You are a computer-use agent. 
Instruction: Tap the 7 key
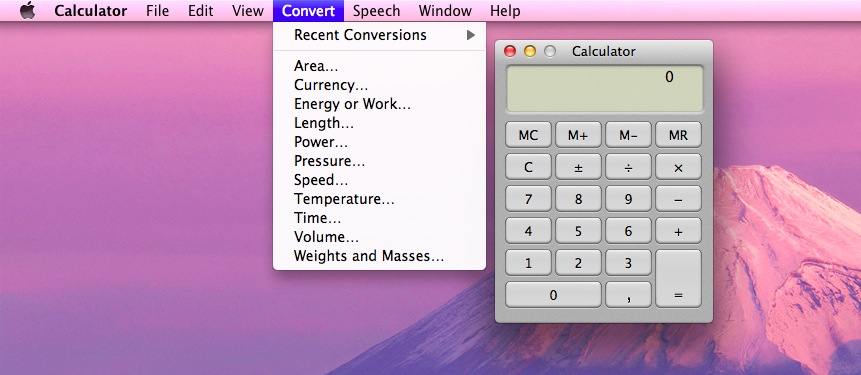coord(528,199)
